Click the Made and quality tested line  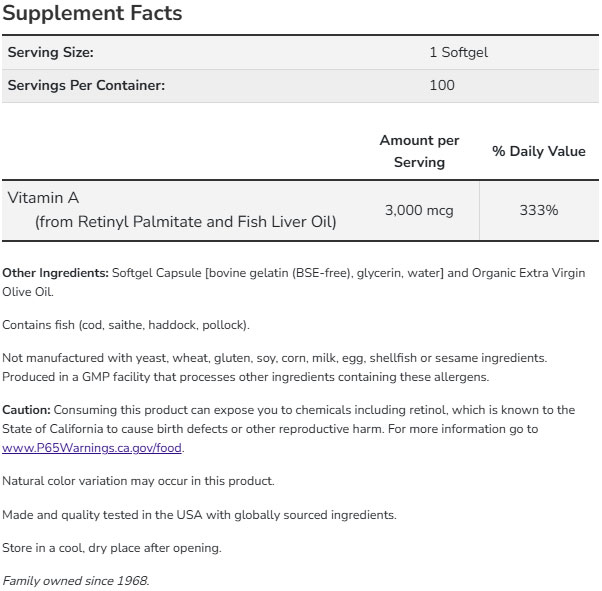coord(199,515)
